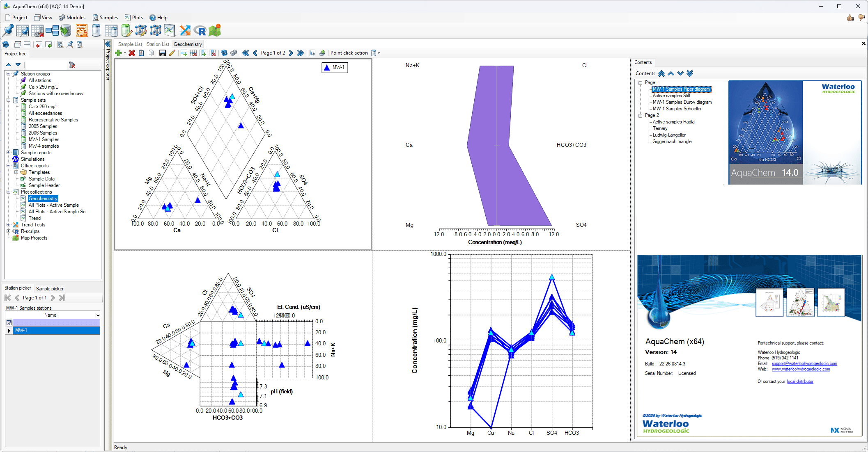
Task: Click the table with broken link icon
Action: 37,30
